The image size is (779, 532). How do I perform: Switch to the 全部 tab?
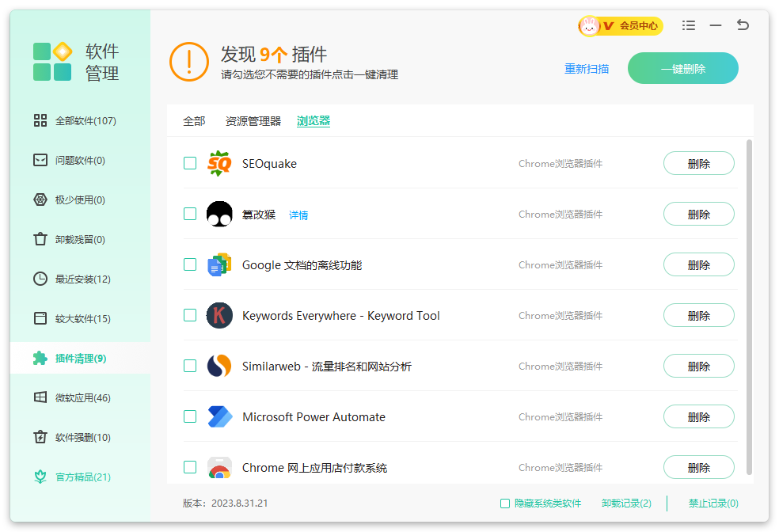(194, 121)
